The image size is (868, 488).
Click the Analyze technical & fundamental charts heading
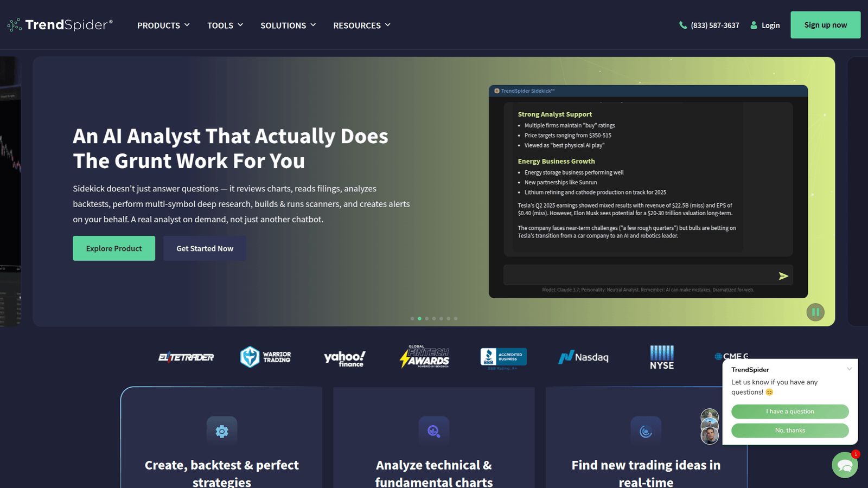pyautogui.click(x=434, y=473)
